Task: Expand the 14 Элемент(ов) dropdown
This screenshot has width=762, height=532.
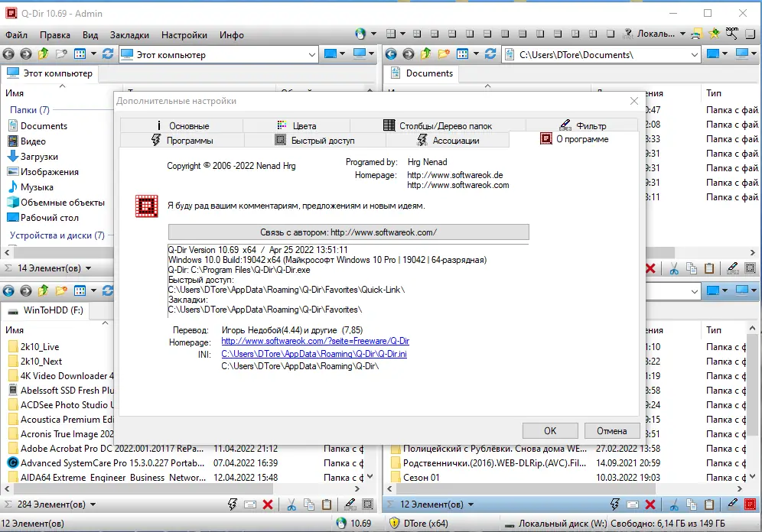Action: click(x=89, y=268)
